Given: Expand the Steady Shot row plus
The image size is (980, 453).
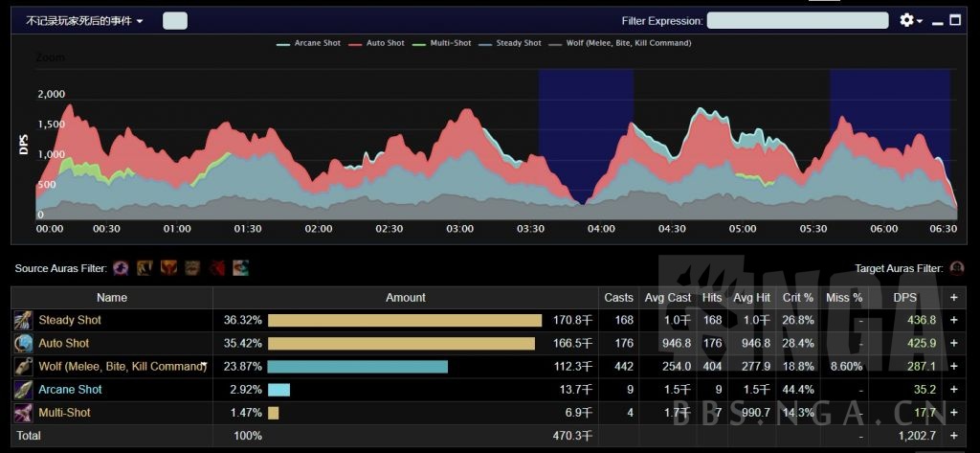Looking at the screenshot, I should pyautogui.click(x=953, y=320).
